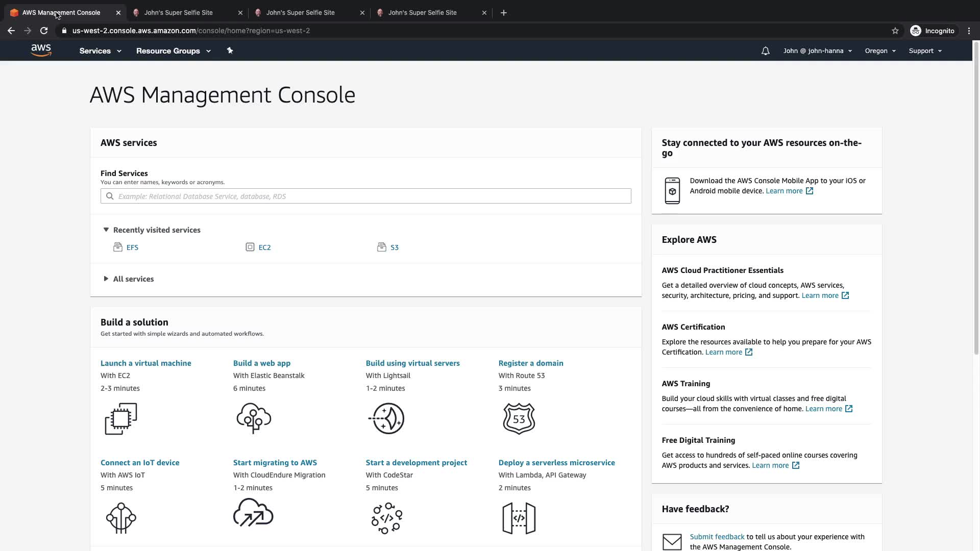Open the notifications bell icon

(x=765, y=51)
